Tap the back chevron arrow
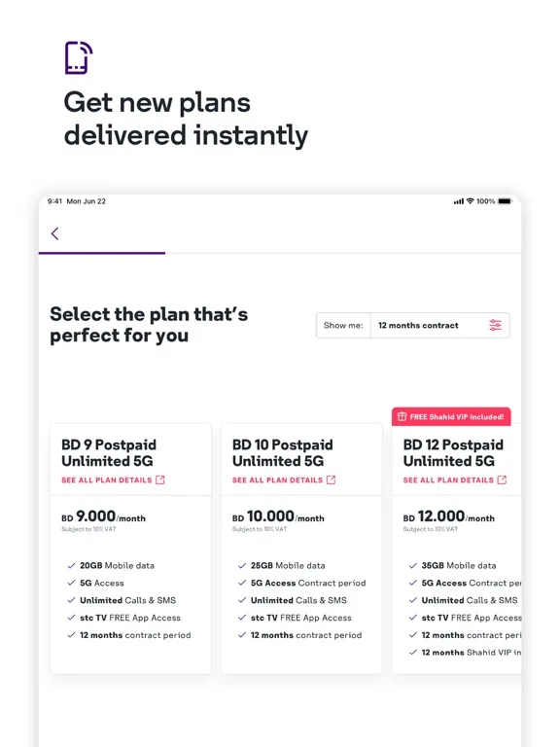560x747 pixels. (x=54, y=233)
